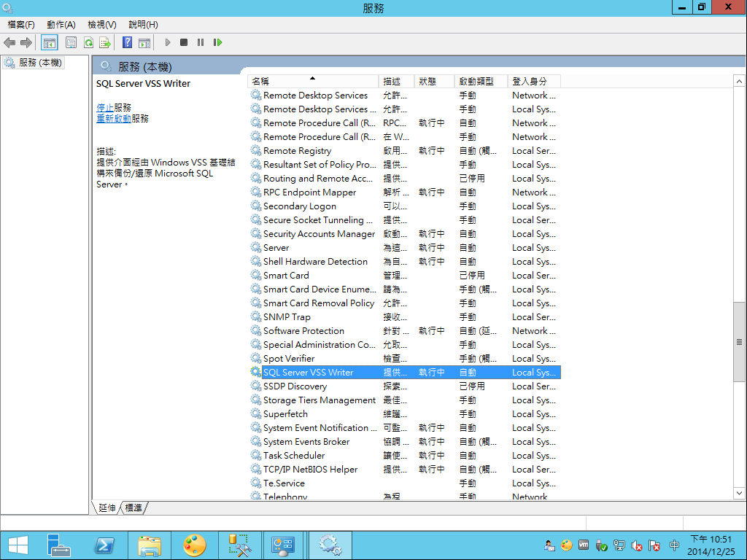Select System Events Broker service

(406, 441)
